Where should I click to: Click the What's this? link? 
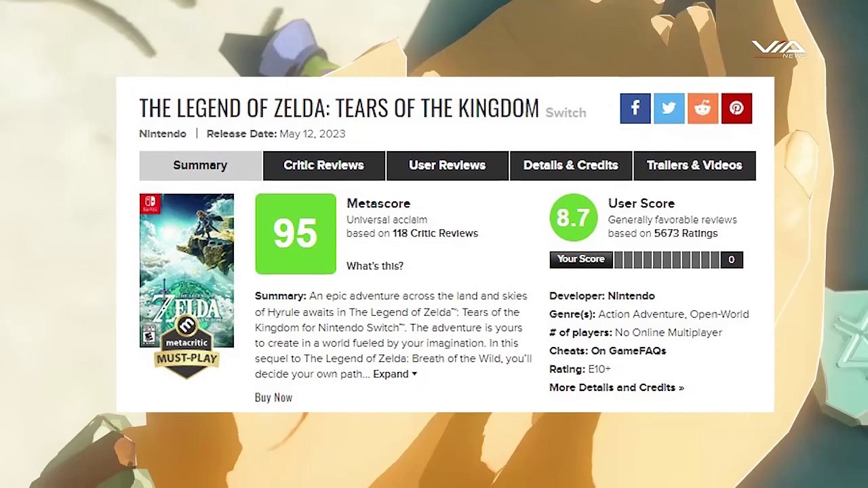coord(375,266)
